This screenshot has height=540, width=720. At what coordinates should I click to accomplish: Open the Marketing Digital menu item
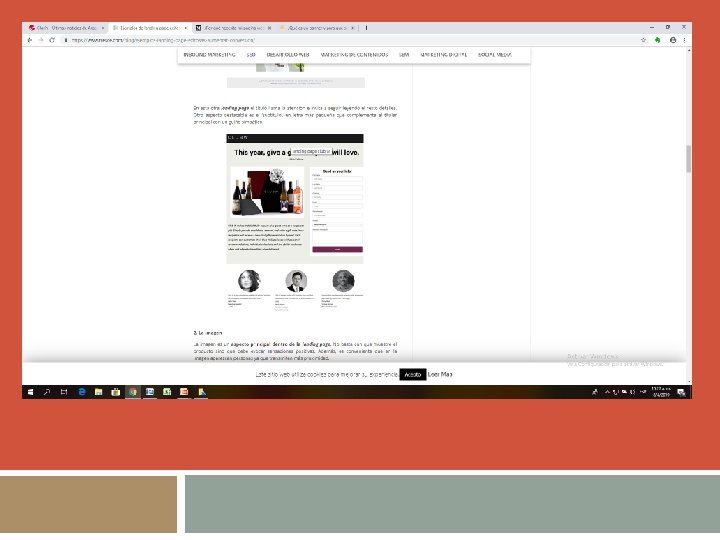pyautogui.click(x=444, y=55)
